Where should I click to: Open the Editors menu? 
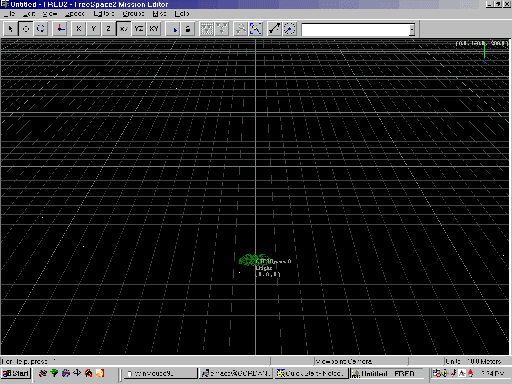point(104,14)
